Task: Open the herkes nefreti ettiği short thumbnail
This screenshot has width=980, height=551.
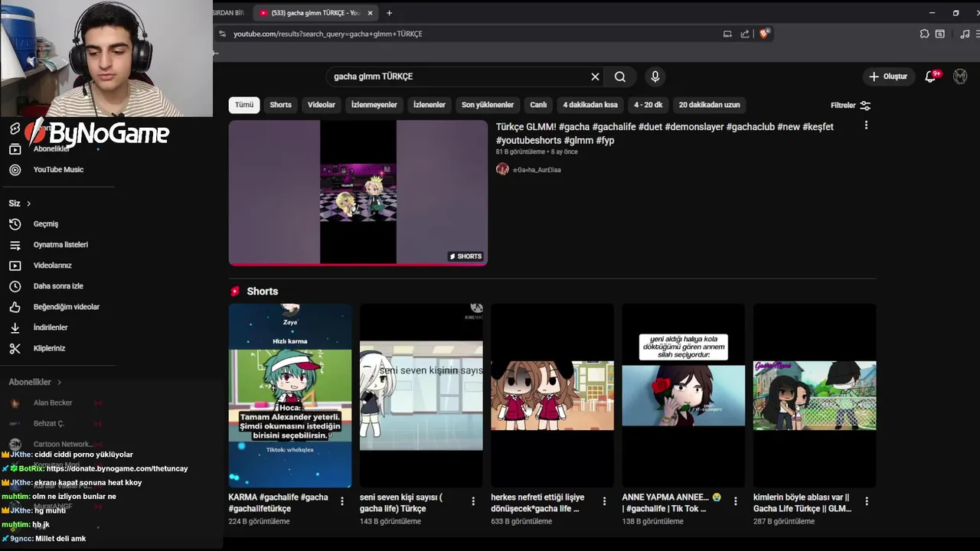Action: tap(552, 395)
